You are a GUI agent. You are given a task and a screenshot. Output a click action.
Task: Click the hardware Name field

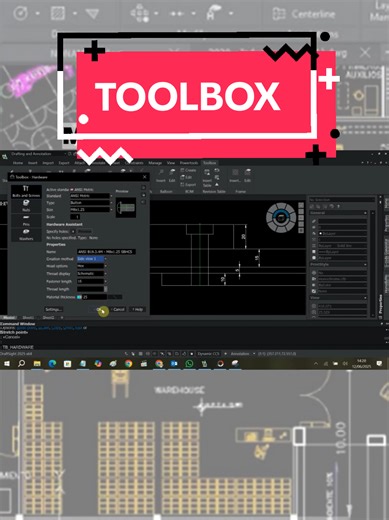tap(106, 252)
